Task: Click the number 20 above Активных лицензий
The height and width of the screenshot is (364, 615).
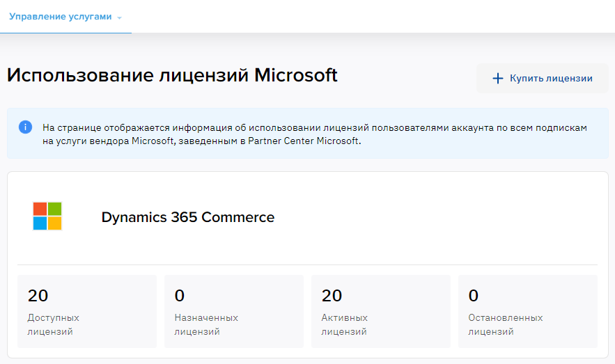Action: click(x=332, y=295)
